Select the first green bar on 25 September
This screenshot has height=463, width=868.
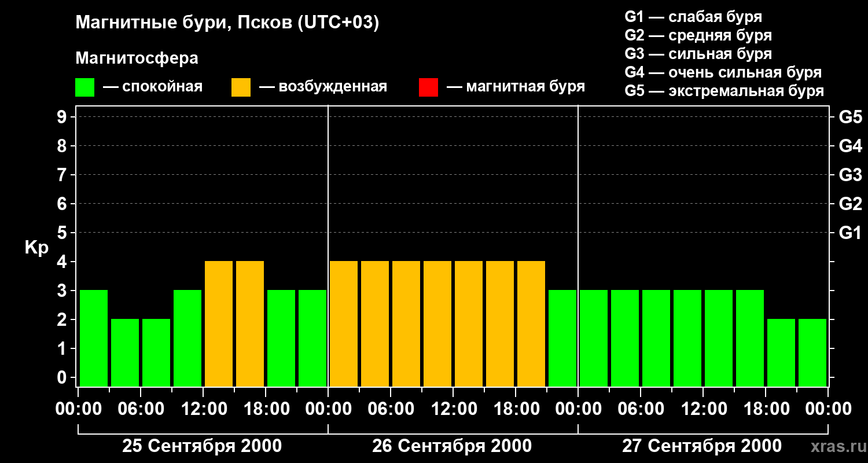point(94,338)
